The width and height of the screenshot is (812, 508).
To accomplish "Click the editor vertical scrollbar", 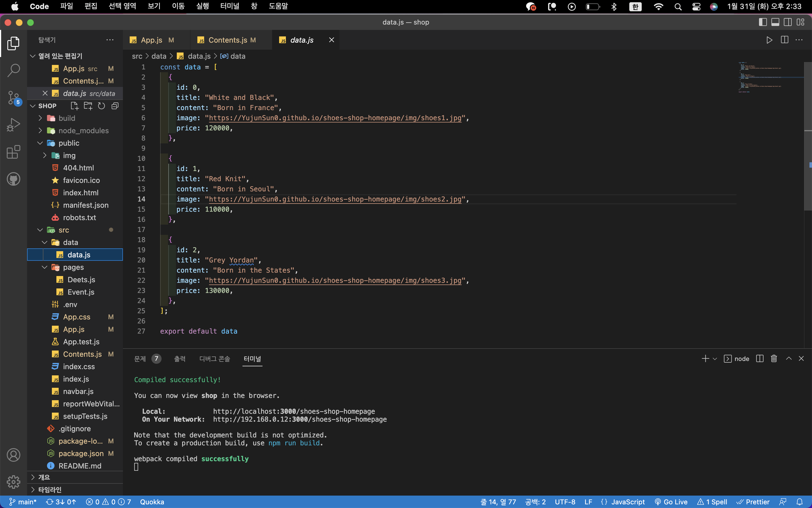I will [808, 136].
